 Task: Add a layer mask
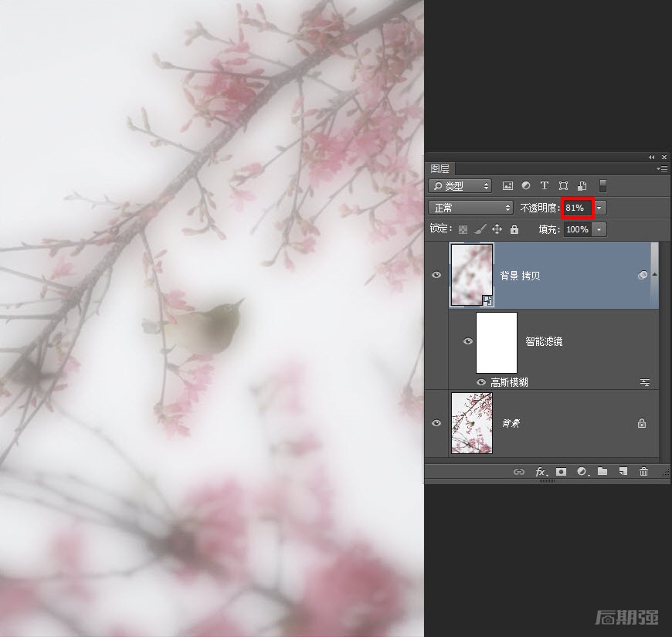561,472
